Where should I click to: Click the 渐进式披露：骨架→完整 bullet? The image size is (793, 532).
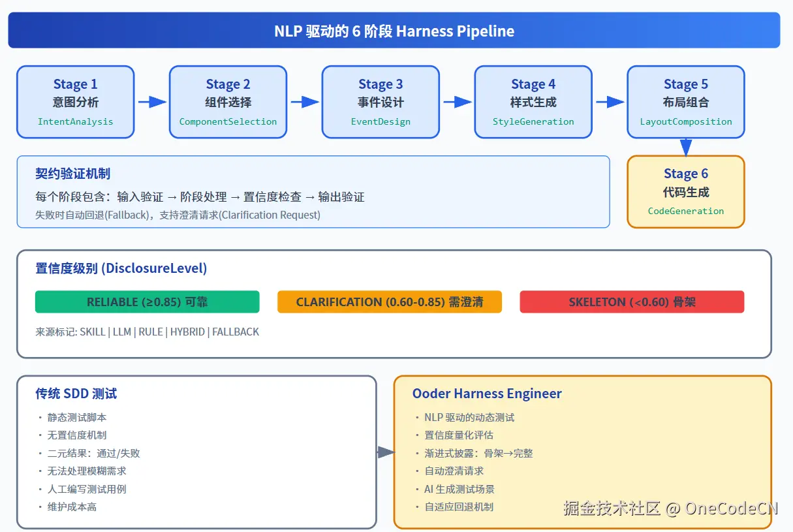(x=473, y=453)
